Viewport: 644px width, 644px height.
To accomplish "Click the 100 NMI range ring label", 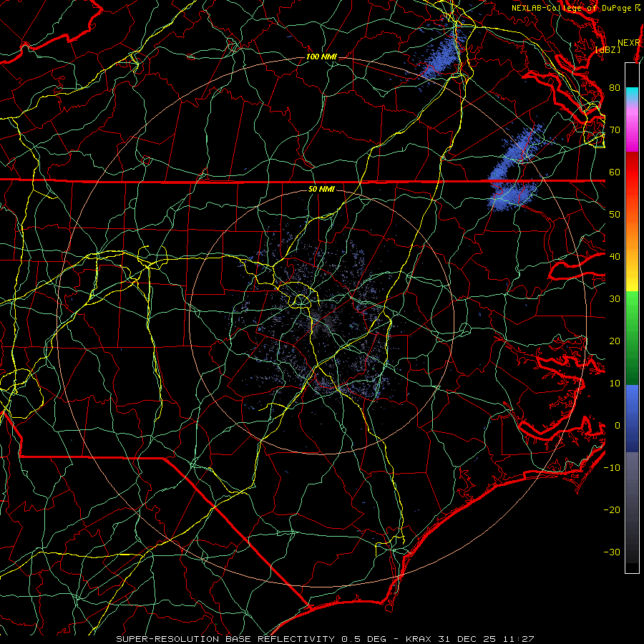I will pos(321,57).
